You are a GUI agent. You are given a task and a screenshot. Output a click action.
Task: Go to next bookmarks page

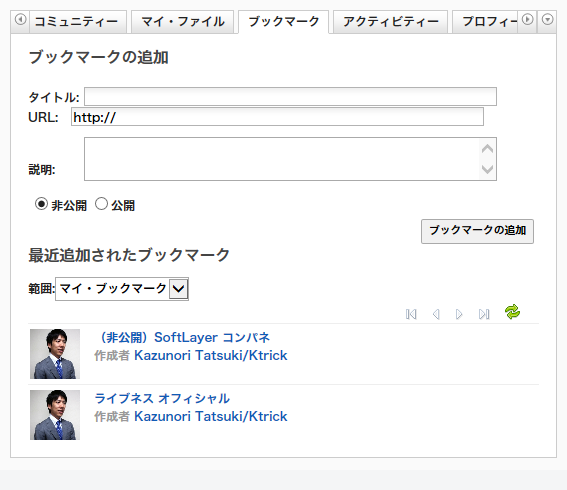(x=459, y=314)
